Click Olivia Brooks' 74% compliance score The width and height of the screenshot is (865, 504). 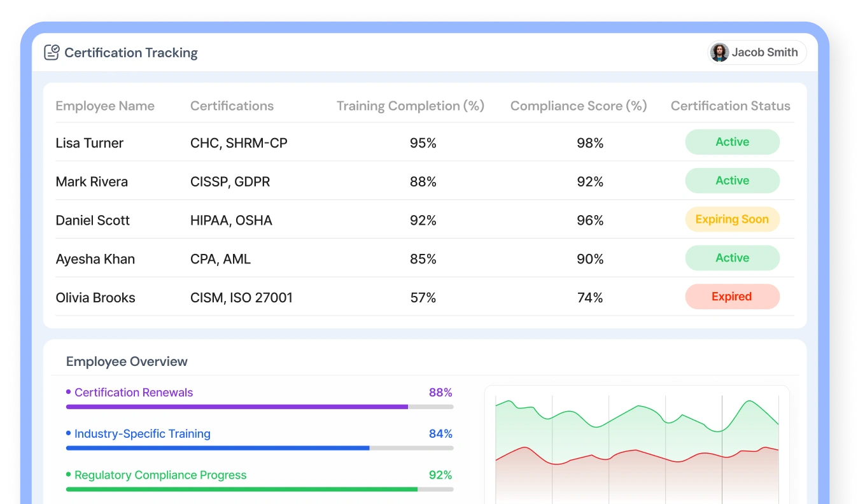[590, 298]
